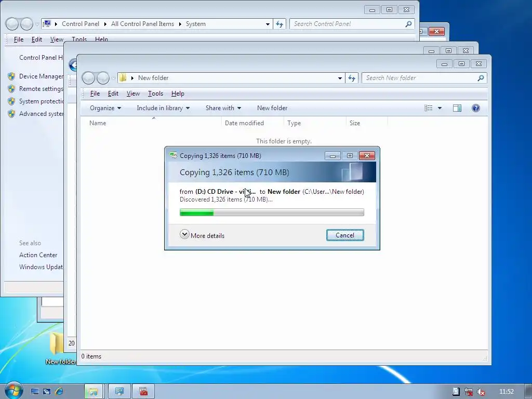
Task: Click Control Panel breadcrumb segment
Action: click(81, 24)
